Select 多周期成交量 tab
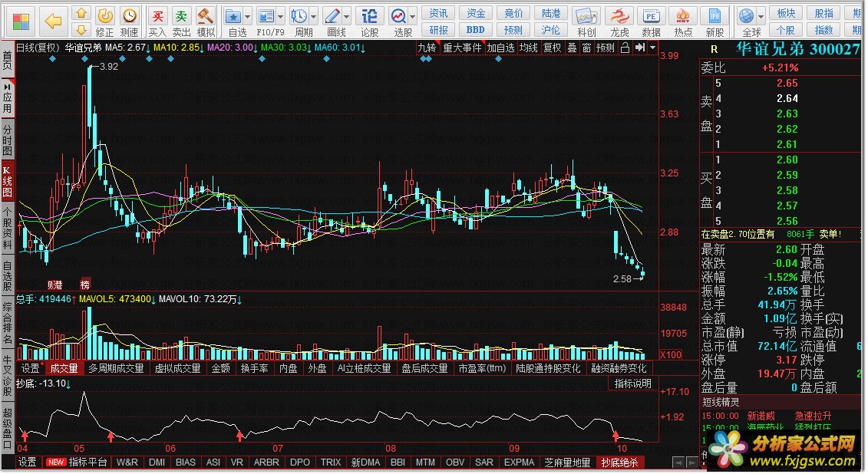This screenshot has width=868, height=474. 116,368
